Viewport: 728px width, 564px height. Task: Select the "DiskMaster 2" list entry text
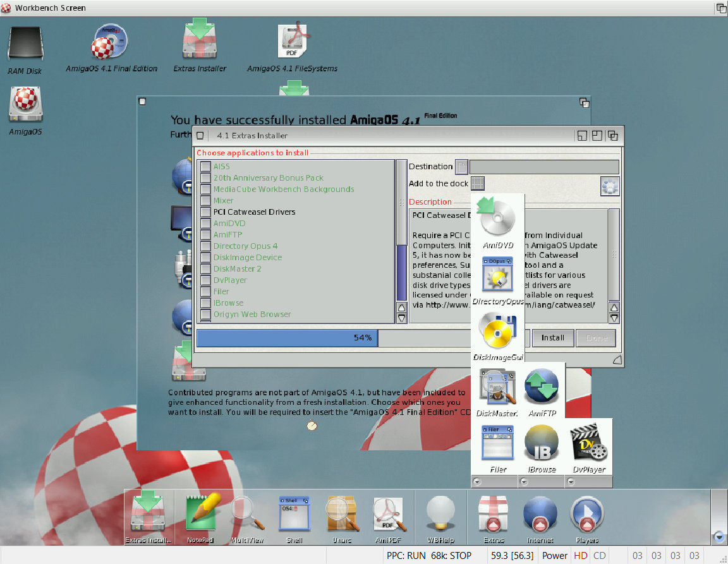tap(237, 269)
